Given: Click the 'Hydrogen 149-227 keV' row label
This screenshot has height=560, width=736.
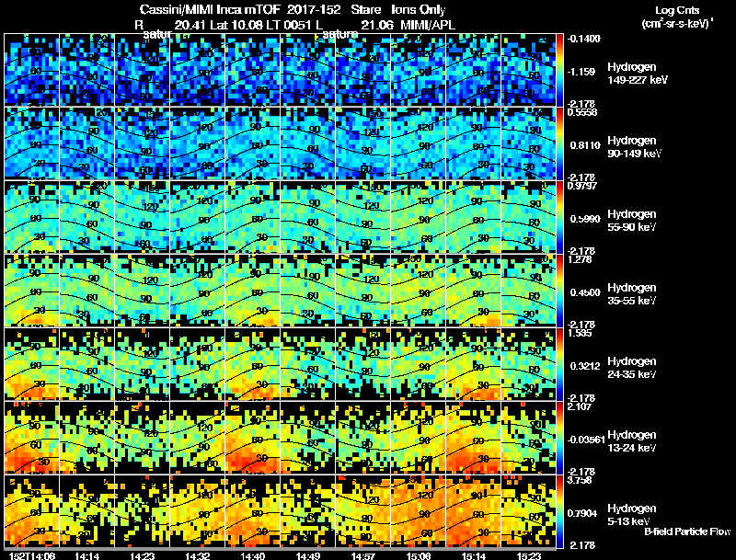Looking at the screenshot, I should pyautogui.click(x=638, y=74).
